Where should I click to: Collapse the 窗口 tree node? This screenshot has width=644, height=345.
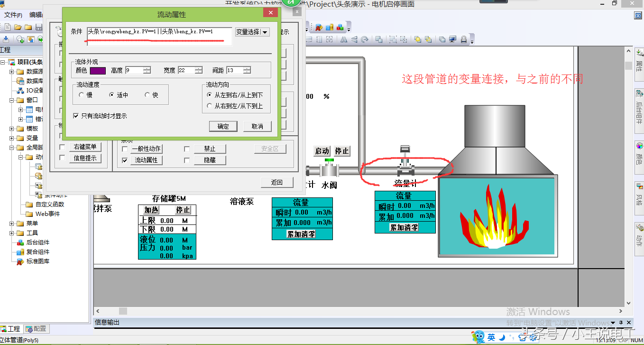point(11,100)
